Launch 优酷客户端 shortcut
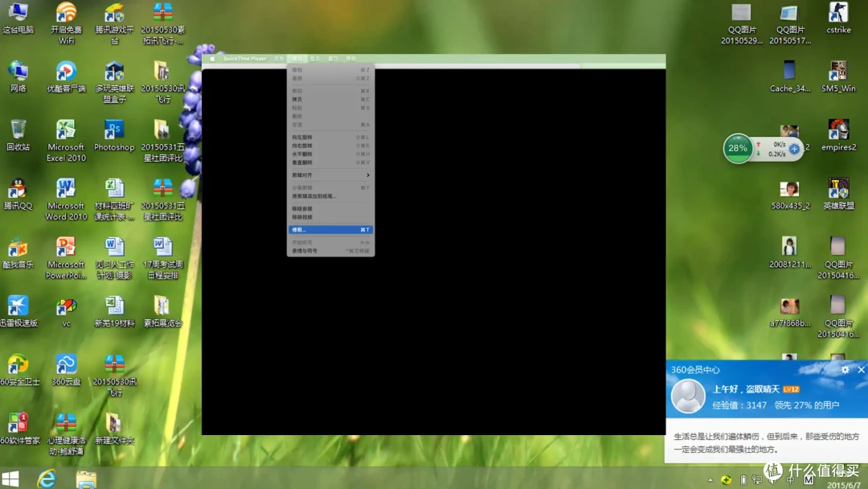Image resolution: width=868 pixels, height=489 pixels. (x=66, y=77)
